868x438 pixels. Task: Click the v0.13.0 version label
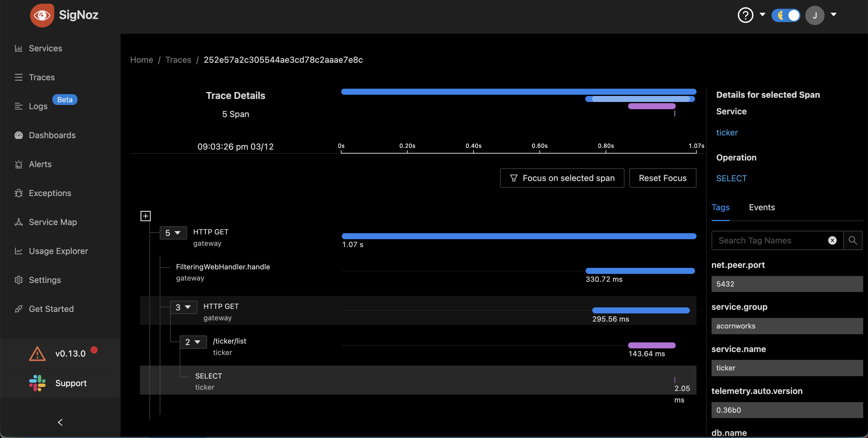(x=71, y=354)
